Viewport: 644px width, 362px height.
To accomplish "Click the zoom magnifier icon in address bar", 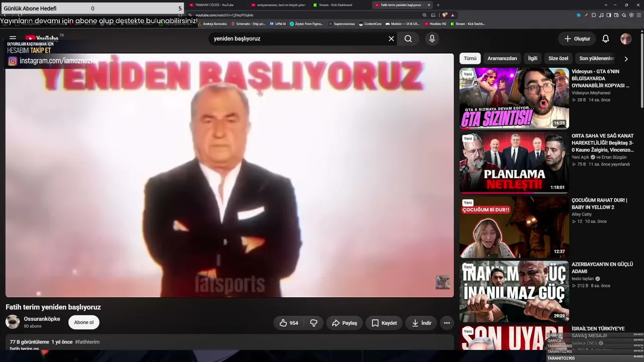I will point(425,15).
